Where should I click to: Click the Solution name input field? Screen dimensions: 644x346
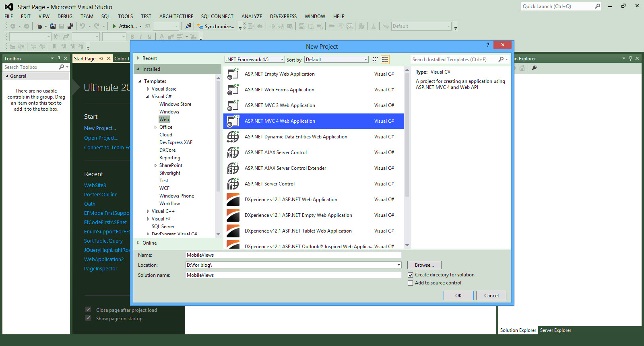tap(293, 275)
